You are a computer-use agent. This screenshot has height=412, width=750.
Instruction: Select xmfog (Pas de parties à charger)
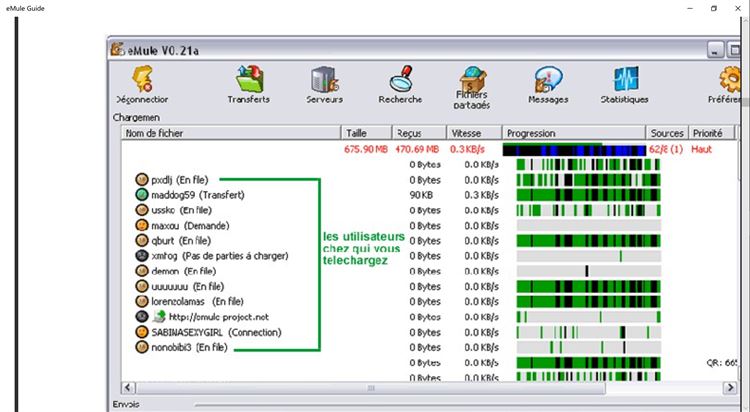(x=220, y=256)
